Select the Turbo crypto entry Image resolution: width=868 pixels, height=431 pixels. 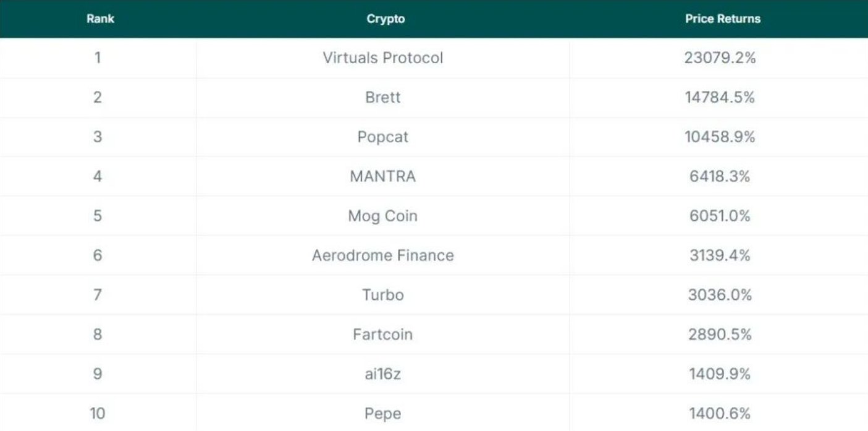coord(383,296)
